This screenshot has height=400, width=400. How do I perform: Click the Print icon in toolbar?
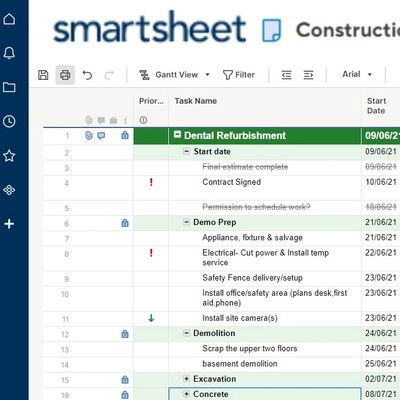pyautogui.click(x=65, y=75)
